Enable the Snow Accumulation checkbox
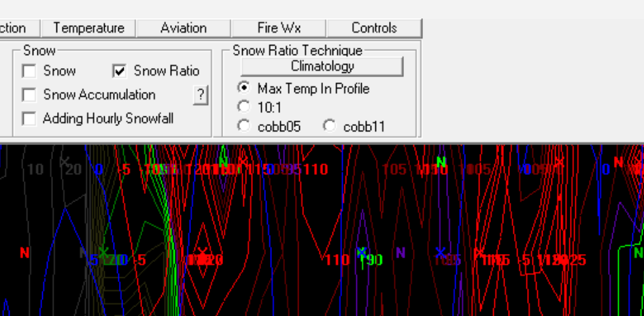 click(29, 95)
